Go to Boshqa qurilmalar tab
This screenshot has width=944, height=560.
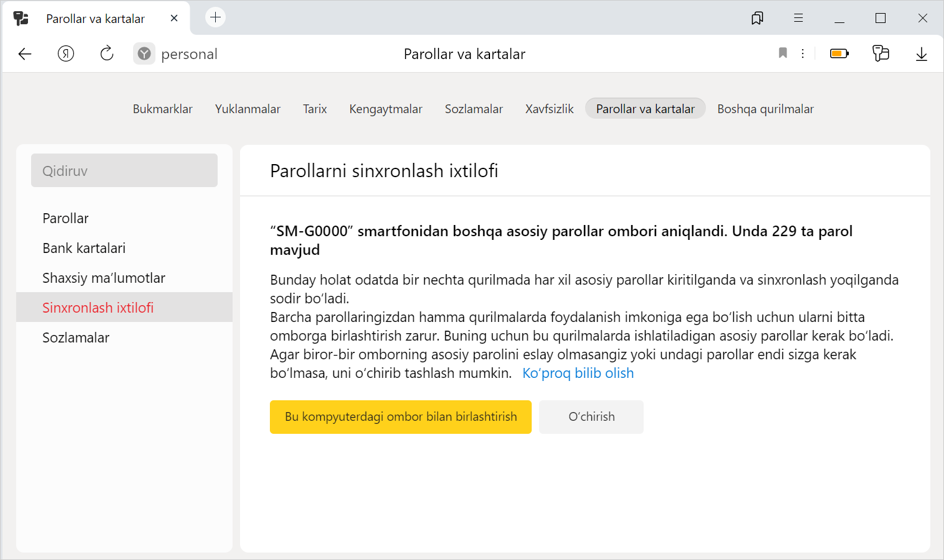tap(765, 109)
